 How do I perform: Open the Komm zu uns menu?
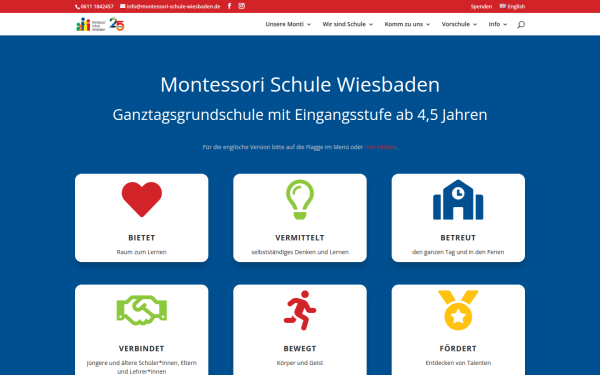(x=404, y=24)
